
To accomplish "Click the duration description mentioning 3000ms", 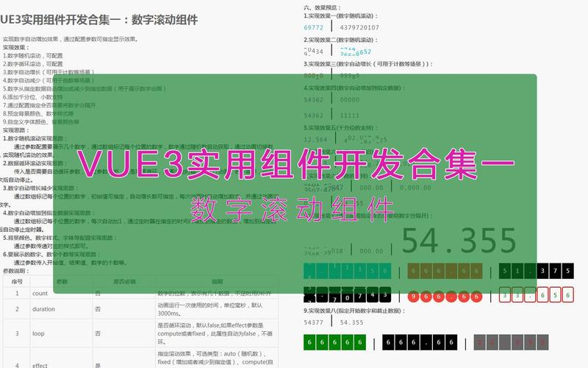I will 210,309.
